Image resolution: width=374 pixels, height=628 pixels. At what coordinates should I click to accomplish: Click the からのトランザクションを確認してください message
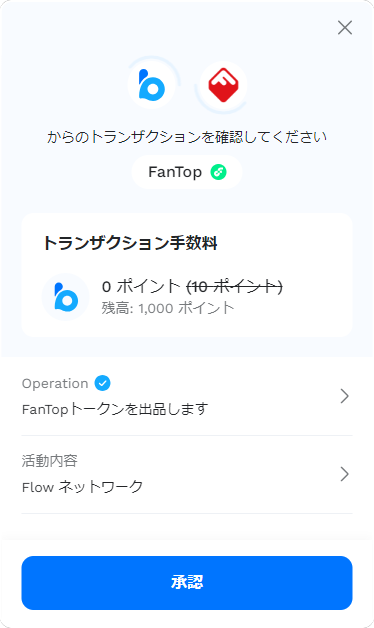(187, 137)
